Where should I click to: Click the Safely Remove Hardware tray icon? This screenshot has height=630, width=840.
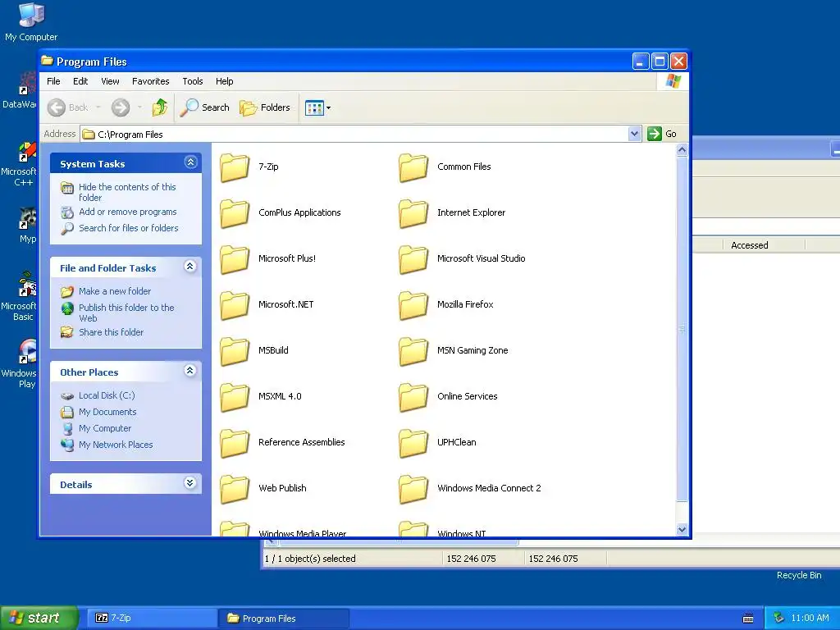tap(779, 619)
